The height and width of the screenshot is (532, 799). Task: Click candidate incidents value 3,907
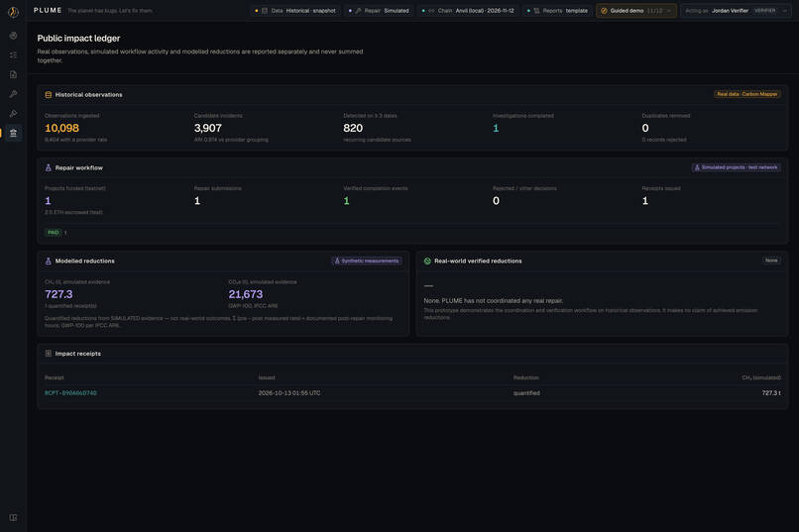(x=208, y=128)
